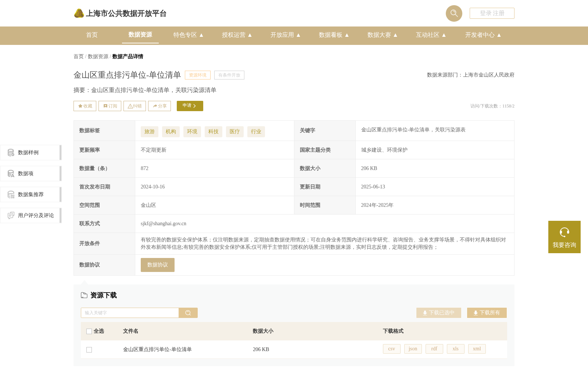588x368 pixels.
Task: Select the 数据资源 navigation tab
Action: tap(140, 35)
